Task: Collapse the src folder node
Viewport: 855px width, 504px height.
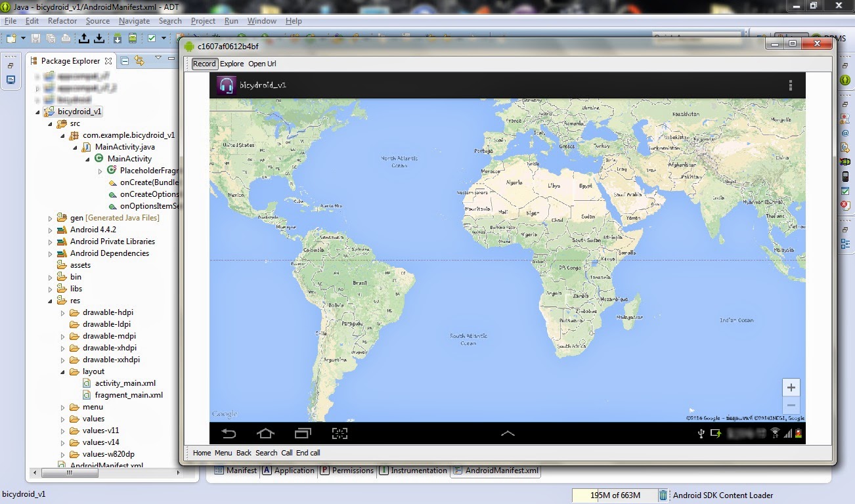Action: (50, 123)
